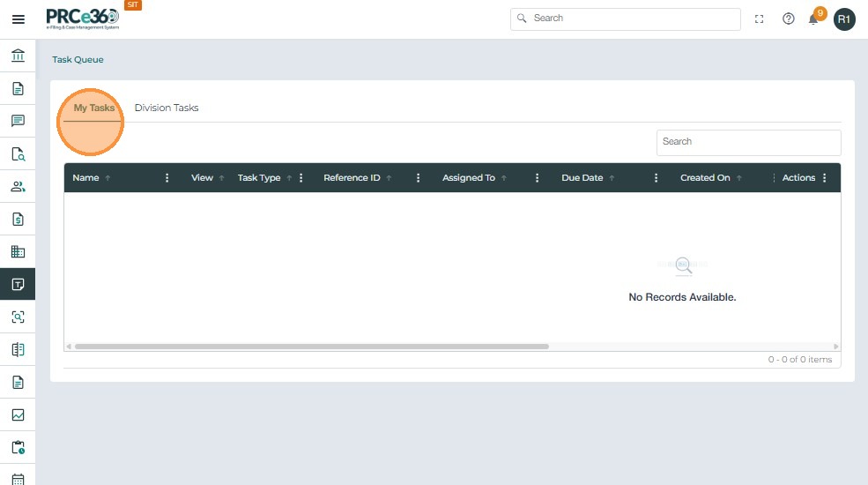The height and width of the screenshot is (485, 868).
Task: Click the Created On column header
Action: (705, 178)
